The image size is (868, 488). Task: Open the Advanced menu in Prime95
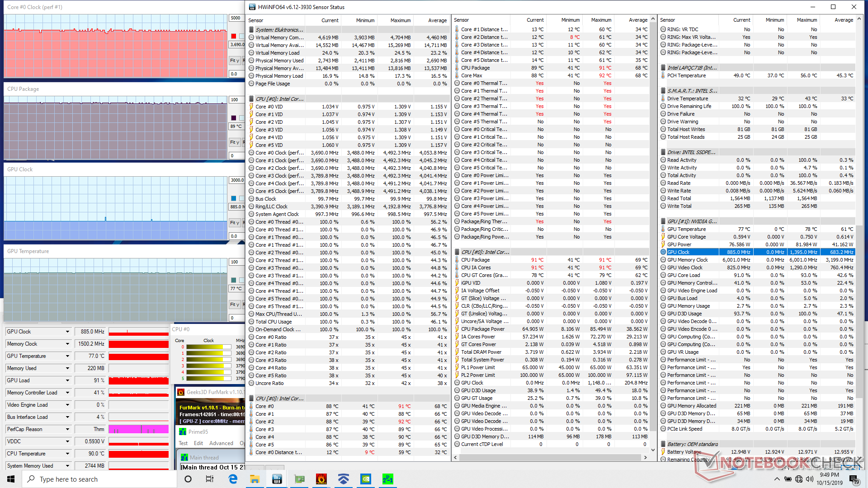(x=222, y=443)
